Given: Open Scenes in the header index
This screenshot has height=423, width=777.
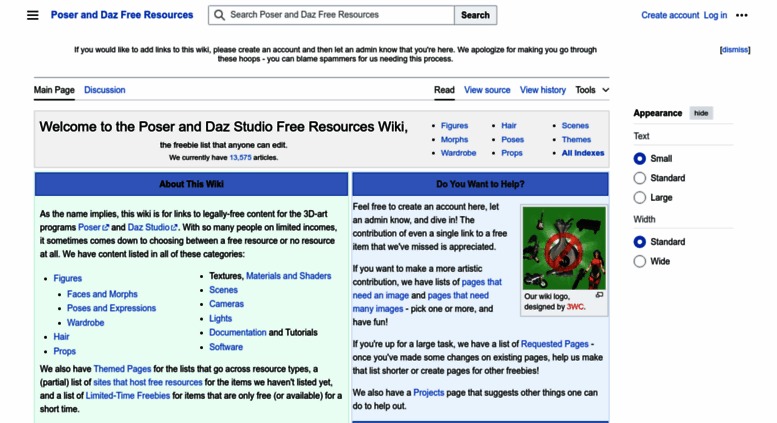Looking at the screenshot, I should coord(575,126).
